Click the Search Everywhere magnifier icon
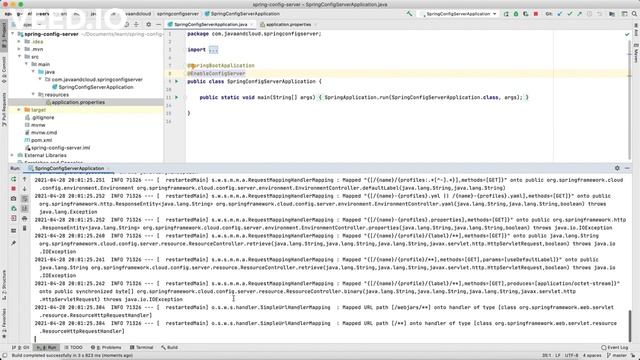 click(x=634, y=14)
